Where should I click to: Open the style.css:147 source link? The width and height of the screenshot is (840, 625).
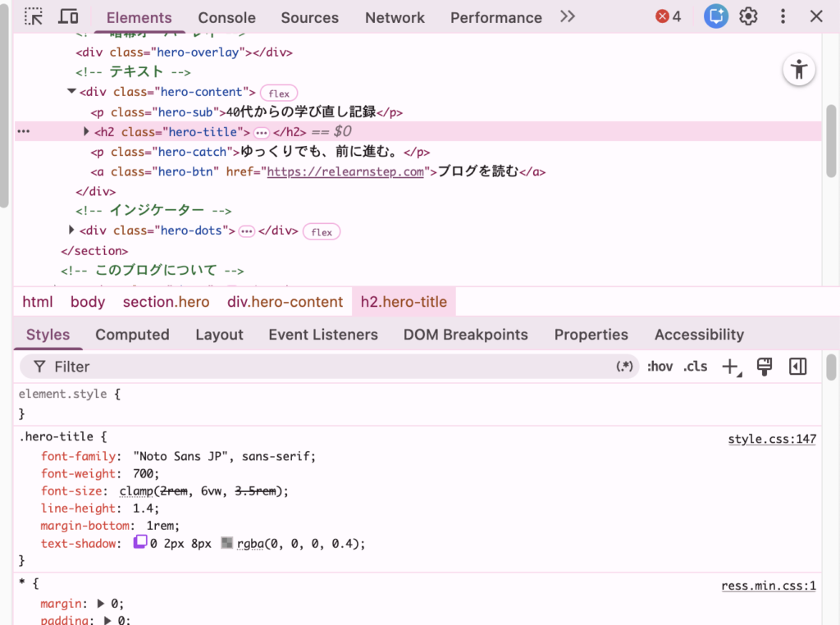(772, 439)
